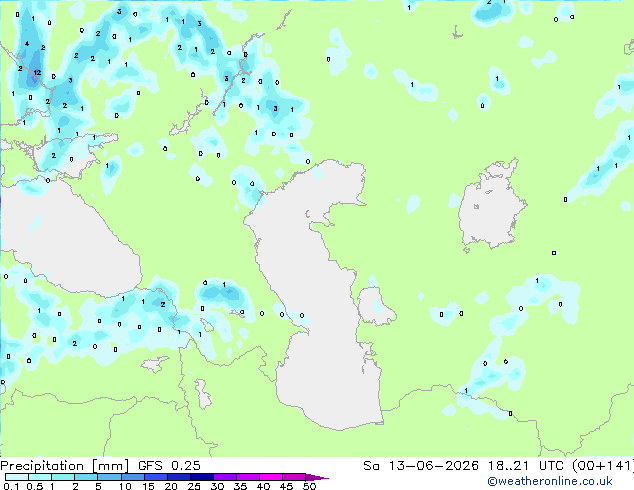Click the '12' precipitation value on the map
Viewport: 634px width, 490px height.
coord(37,73)
